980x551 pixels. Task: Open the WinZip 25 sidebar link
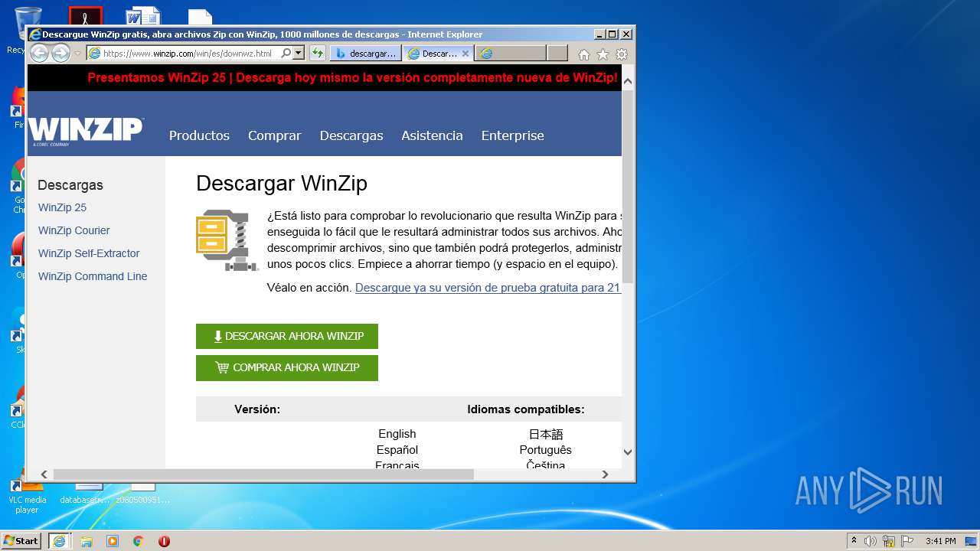coord(62,207)
